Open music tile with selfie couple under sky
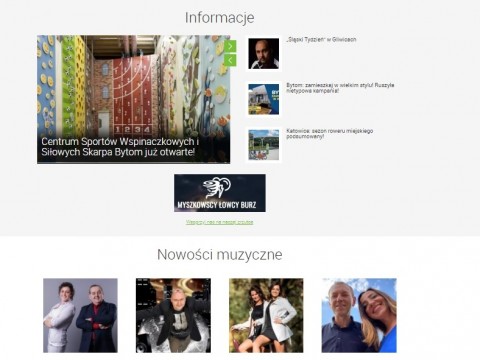This screenshot has height=360, width=480. [x=359, y=316]
